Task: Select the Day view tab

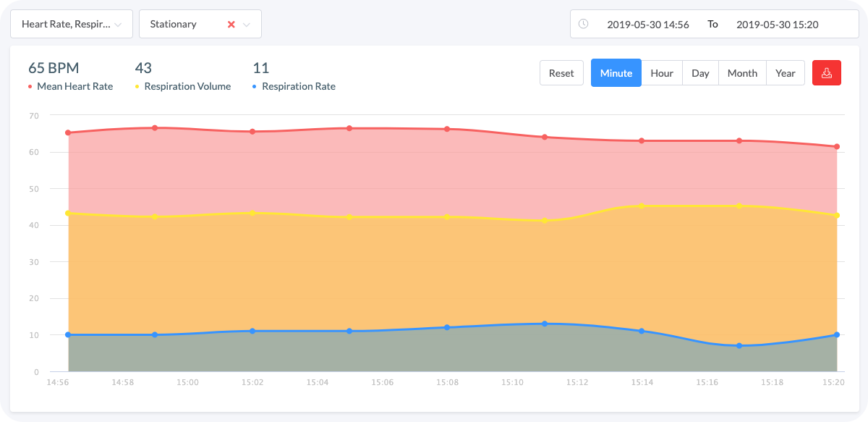Action: 700,72
